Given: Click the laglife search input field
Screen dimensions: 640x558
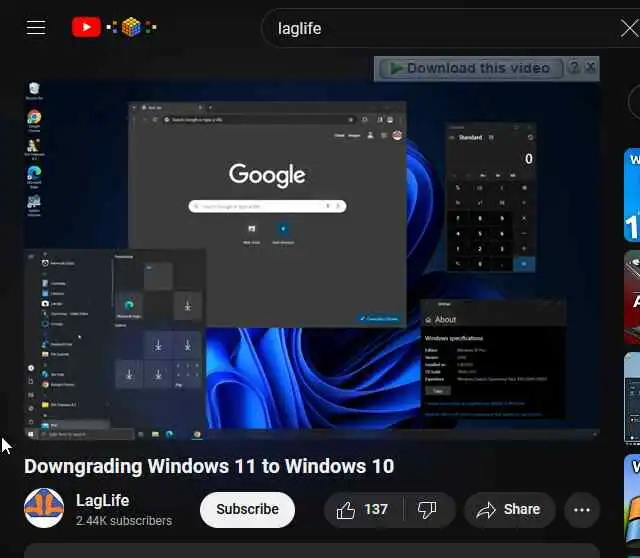Looking at the screenshot, I should (441, 29).
